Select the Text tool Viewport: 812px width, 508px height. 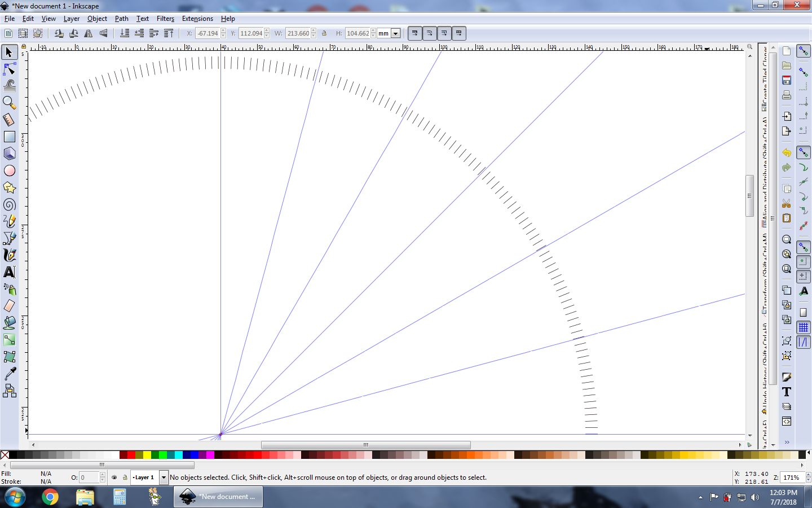tap(10, 272)
